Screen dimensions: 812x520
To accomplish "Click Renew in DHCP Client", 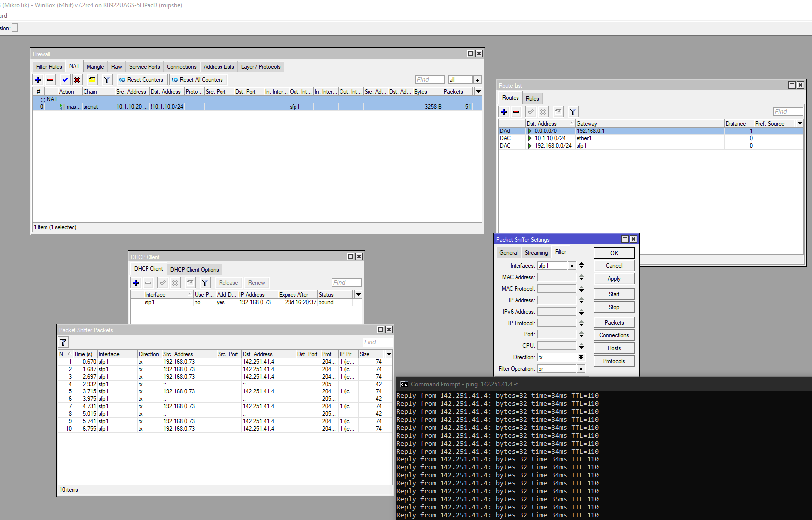I will point(256,283).
